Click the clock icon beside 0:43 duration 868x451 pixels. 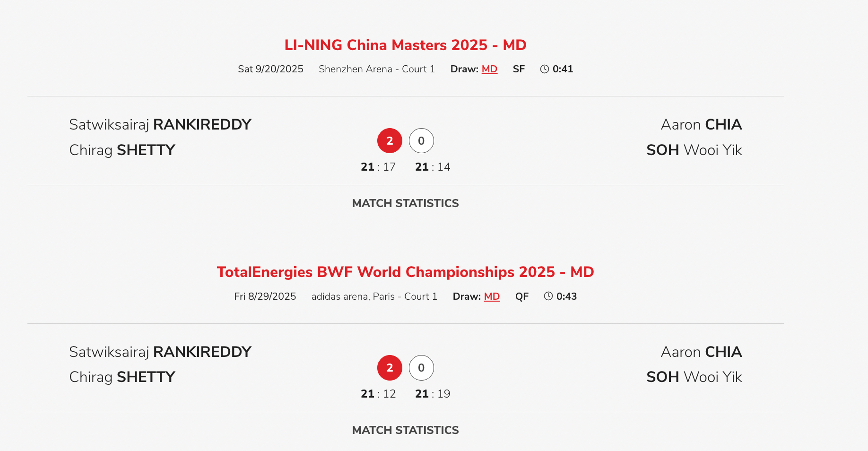click(548, 296)
